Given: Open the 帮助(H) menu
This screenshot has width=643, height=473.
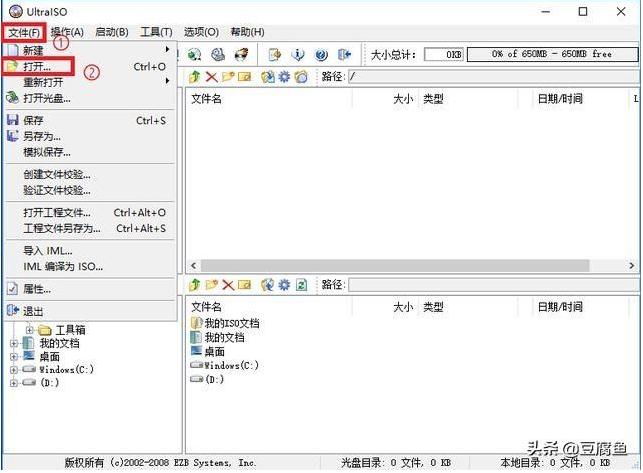Looking at the screenshot, I should coord(247,32).
